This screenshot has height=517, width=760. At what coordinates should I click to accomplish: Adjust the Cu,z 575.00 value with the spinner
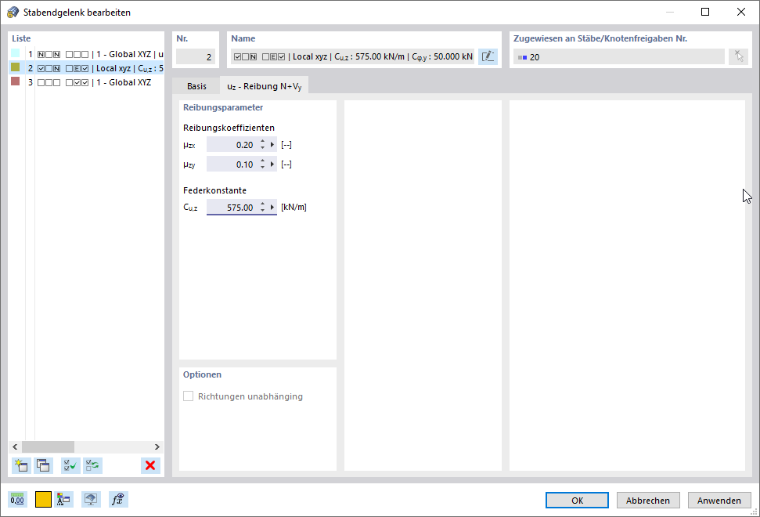pyautogui.click(x=262, y=207)
